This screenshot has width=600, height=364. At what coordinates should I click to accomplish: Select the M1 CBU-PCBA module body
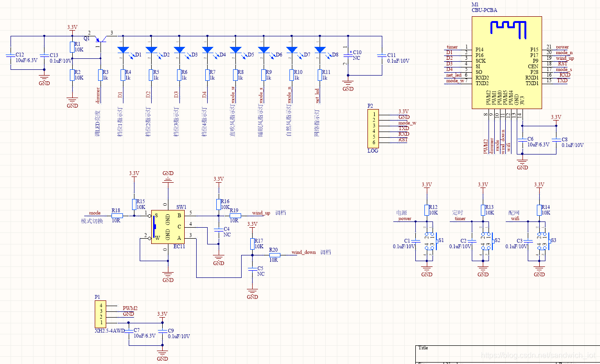pyautogui.click(x=507, y=63)
